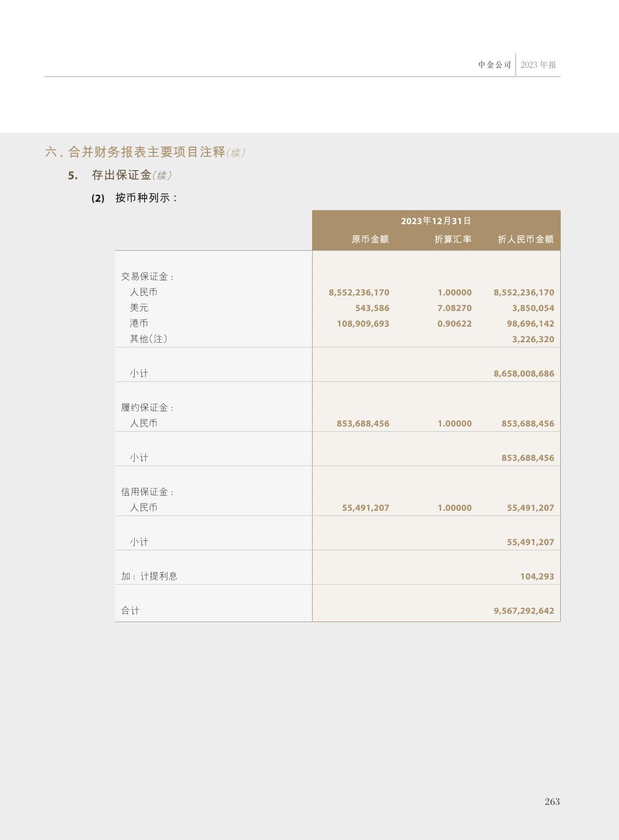Screen dimensions: 619x840
Task: Click the subtotal value 8,658,008,686
Action: tap(523, 373)
